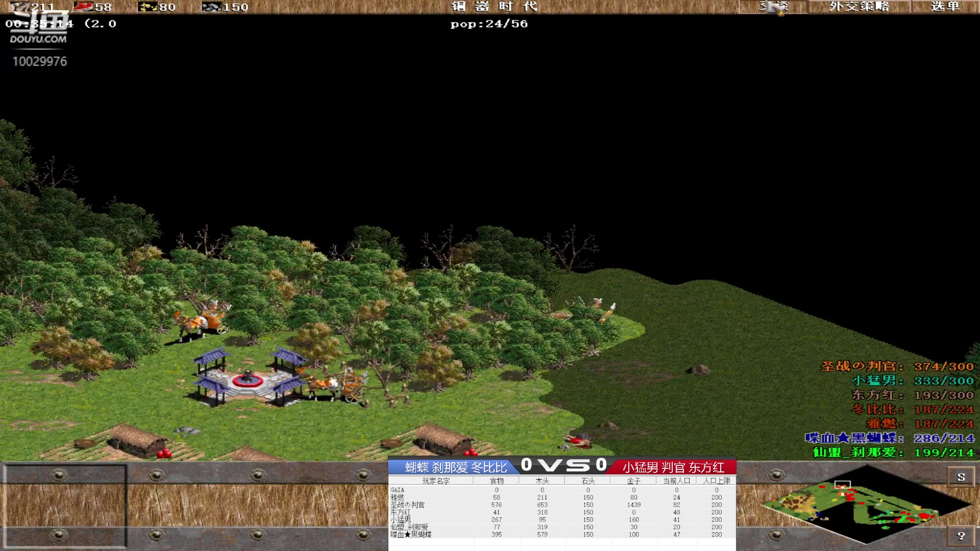Click the question mark help button

click(x=961, y=536)
